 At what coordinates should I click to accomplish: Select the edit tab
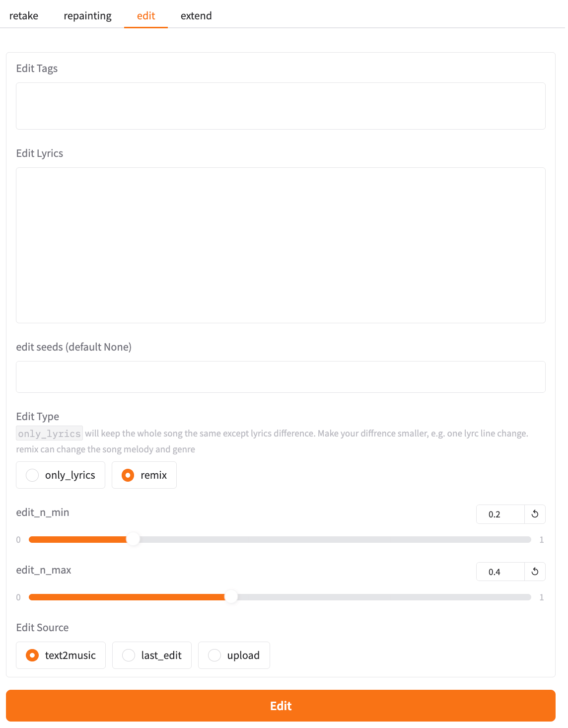145,15
